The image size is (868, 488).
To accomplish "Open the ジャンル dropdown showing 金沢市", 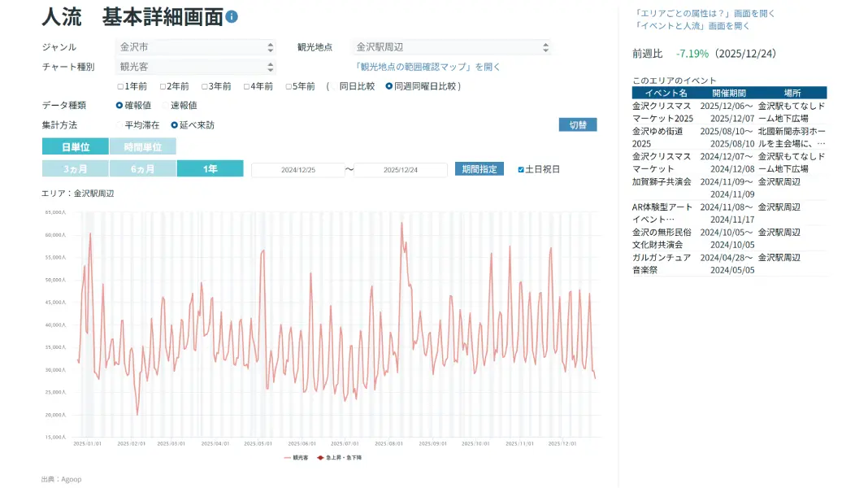I will [x=196, y=47].
